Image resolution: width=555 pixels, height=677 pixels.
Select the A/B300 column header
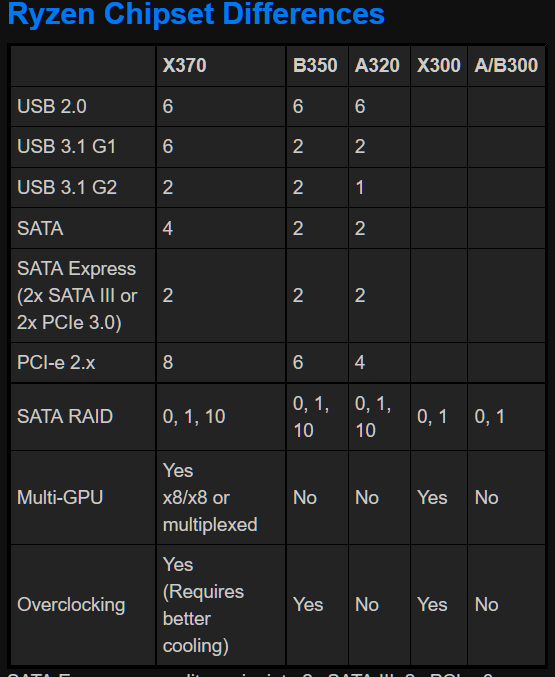tap(506, 66)
